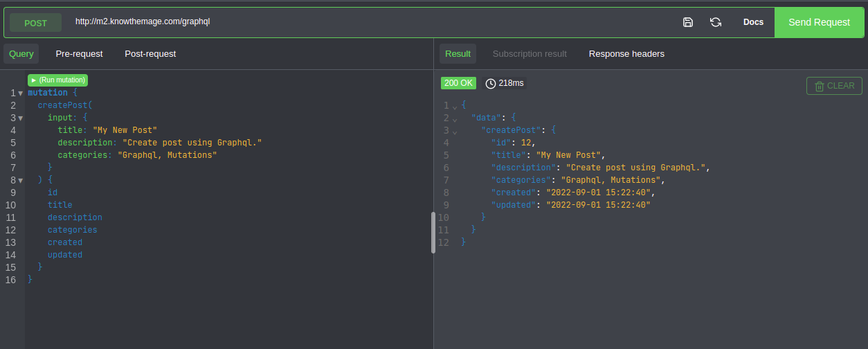868x349 pixels.
Task: Click Send Request
Action: coord(819,22)
